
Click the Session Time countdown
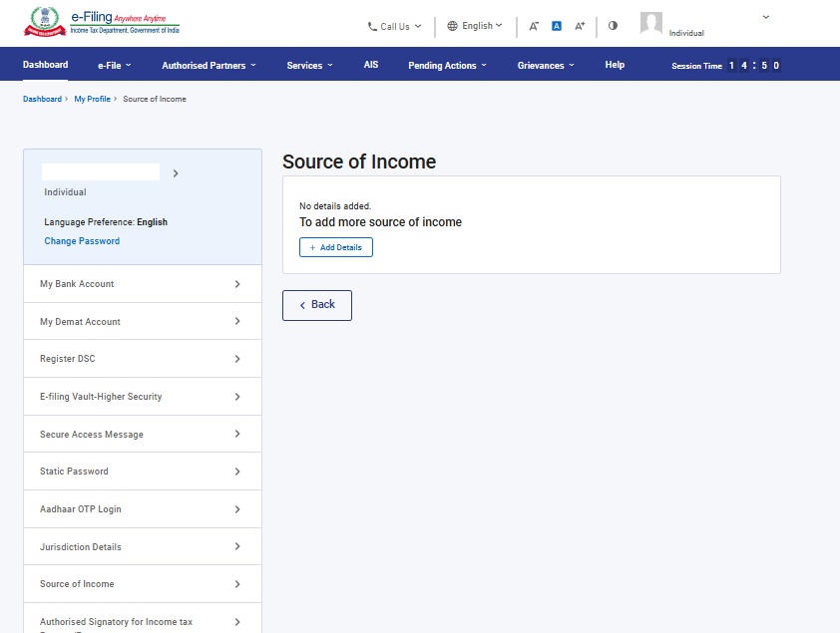[726, 65]
